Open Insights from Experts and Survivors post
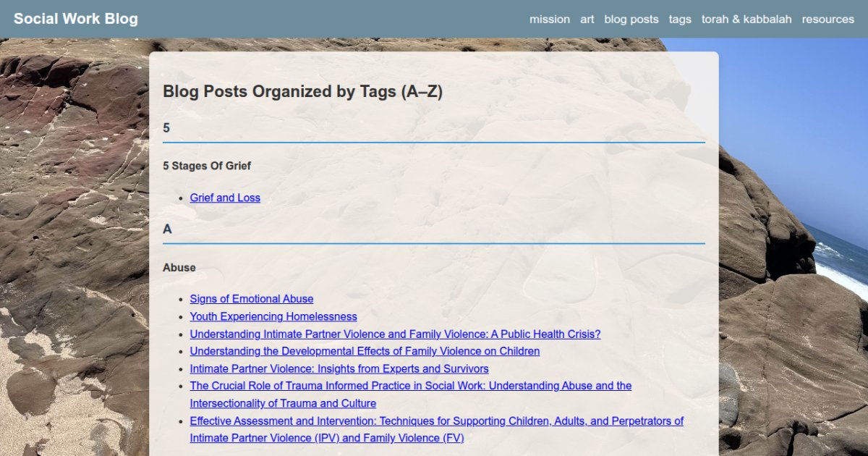 tap(339, 368)
